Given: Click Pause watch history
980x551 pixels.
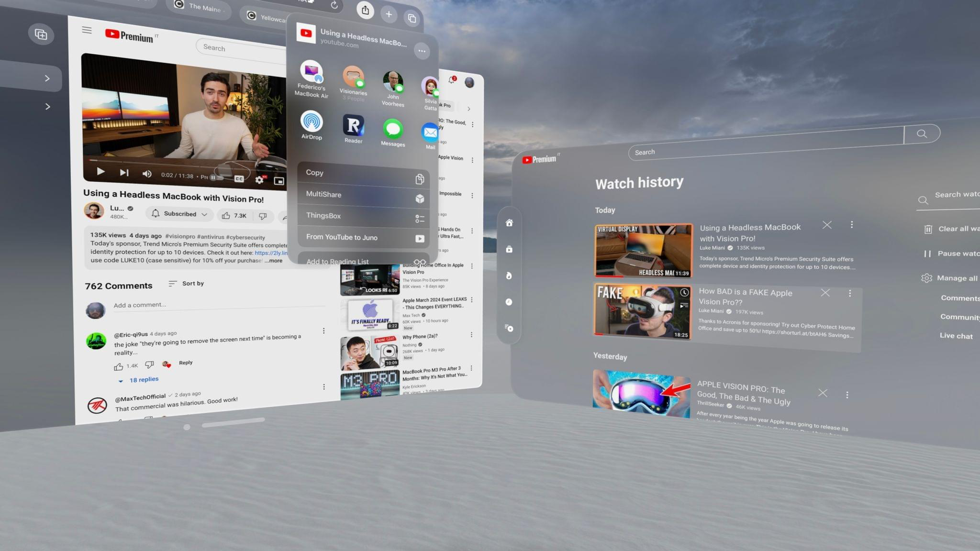Looking at the screenshot, I should pos(951,253).
